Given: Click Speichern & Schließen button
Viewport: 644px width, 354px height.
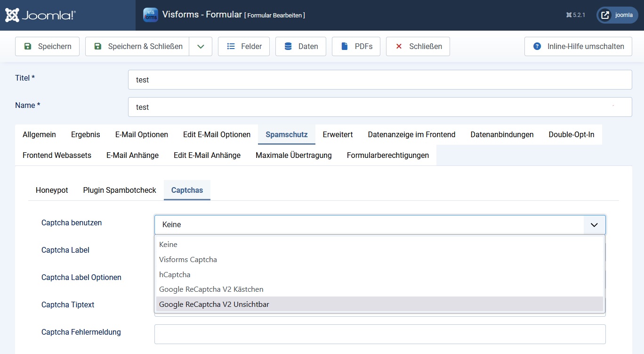Looking at the screenshot, I should tap(137, 46).
